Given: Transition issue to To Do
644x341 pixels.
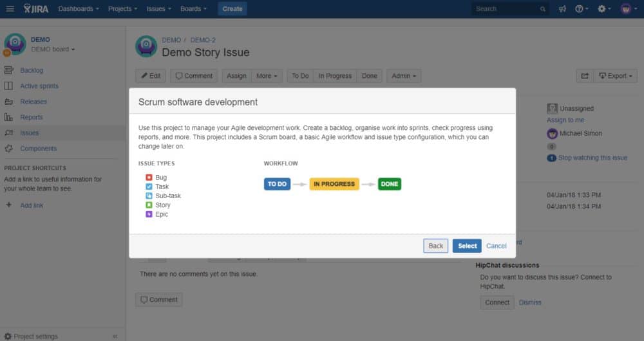Looking at the screenshot, I should [300, 76].
